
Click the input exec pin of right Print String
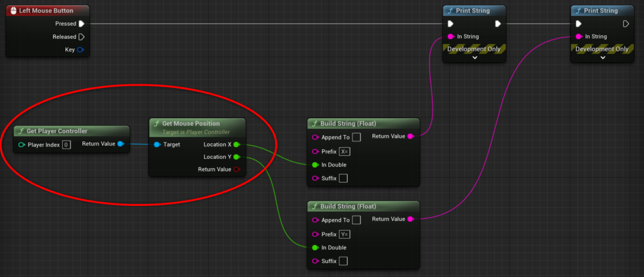[x=579, y=24]
